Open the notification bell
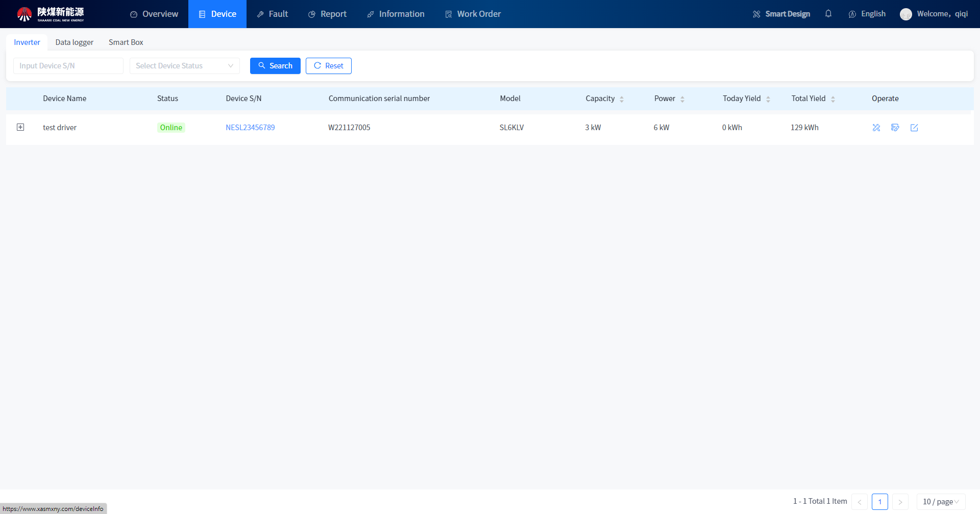The width and height of the screenshot is (980, 514). [x=828, y=14]
